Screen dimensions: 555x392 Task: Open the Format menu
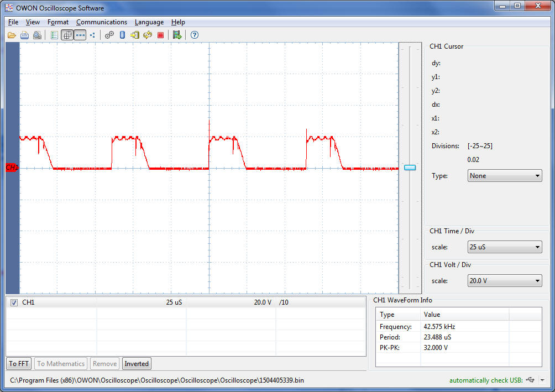pos(58,22)
